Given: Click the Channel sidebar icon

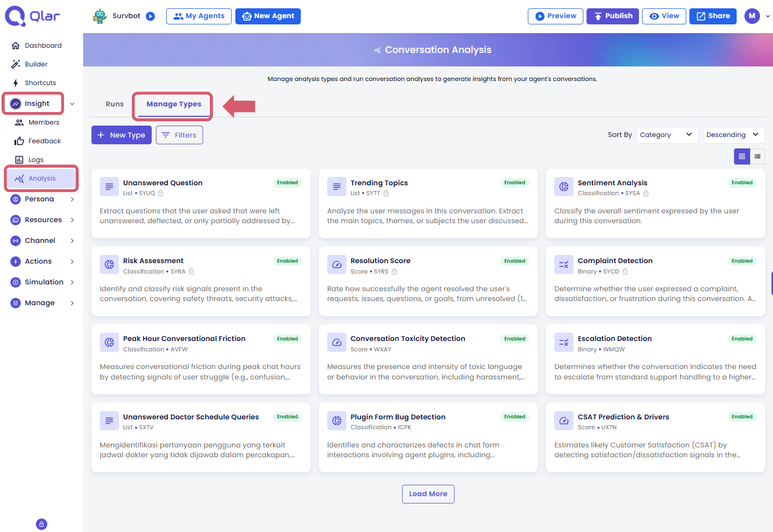Looking at the screenshot, I should pyautogui.click(x=16, y=241).
